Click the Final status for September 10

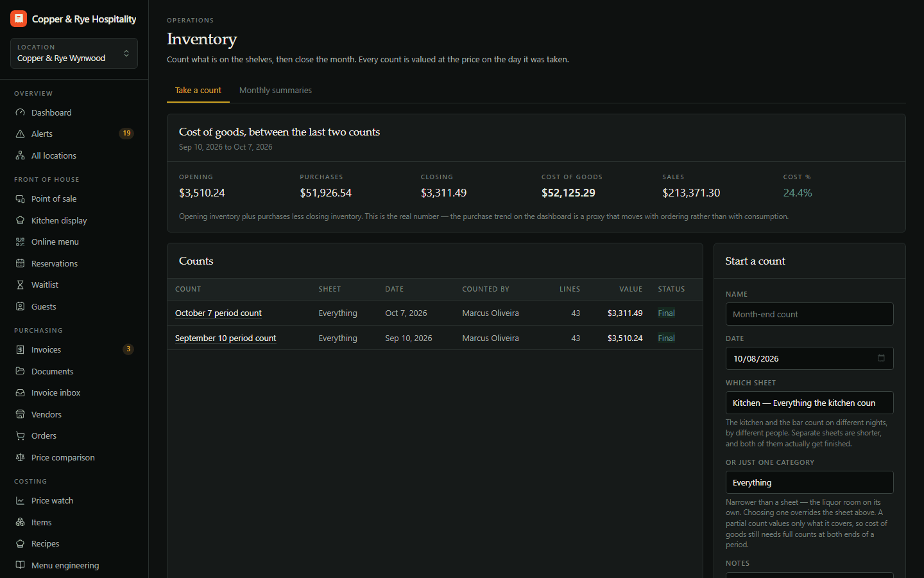(666, 338)
